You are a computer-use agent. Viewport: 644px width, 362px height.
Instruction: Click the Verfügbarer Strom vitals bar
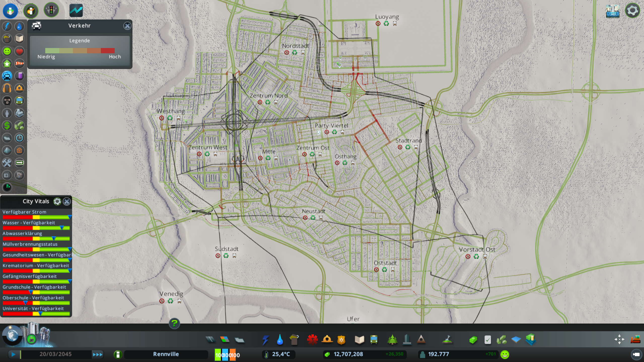click(36, 217)
